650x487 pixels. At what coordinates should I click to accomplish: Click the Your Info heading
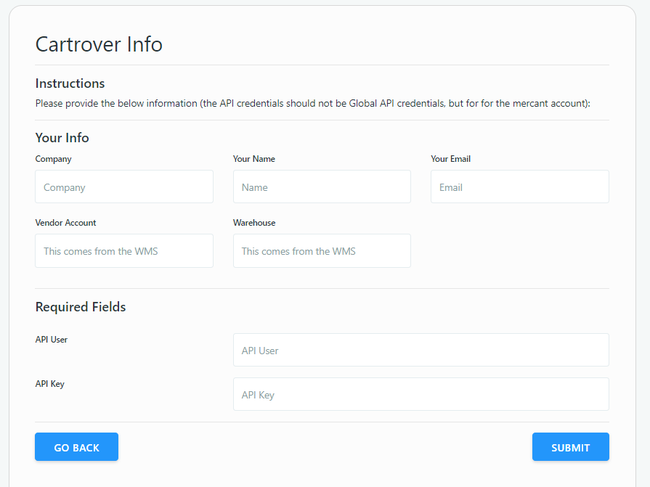coord(62,138)
